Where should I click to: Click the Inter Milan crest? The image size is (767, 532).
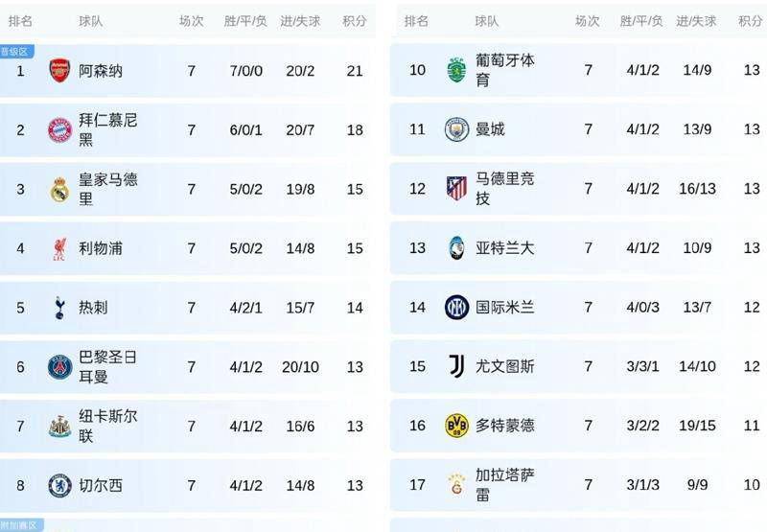456,307
